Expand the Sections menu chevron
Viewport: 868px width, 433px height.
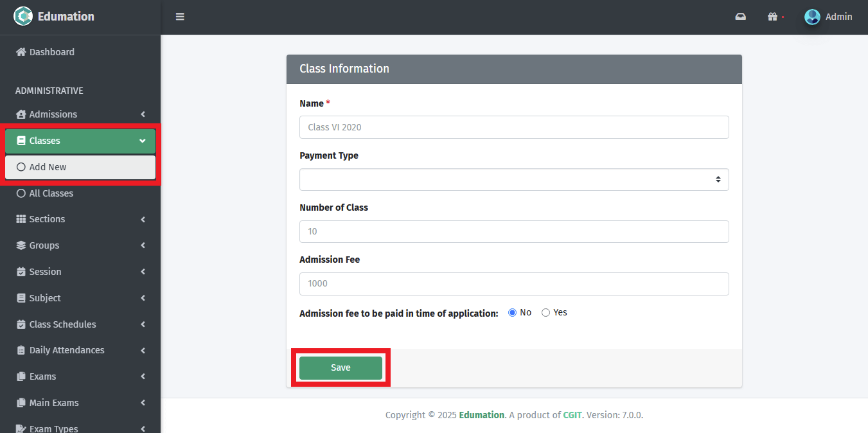[x=143, y=220]
